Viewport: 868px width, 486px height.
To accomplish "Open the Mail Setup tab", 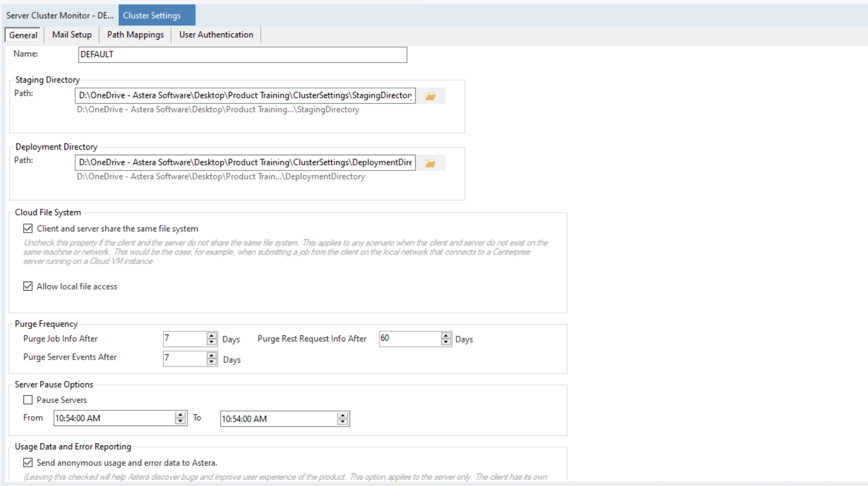I will point(72,34).
